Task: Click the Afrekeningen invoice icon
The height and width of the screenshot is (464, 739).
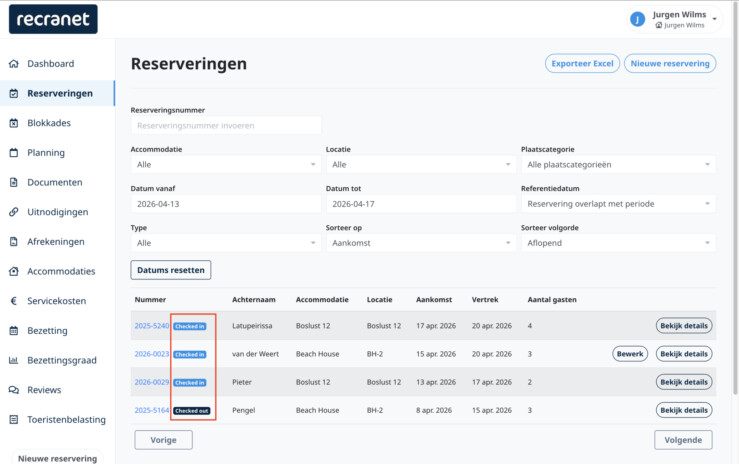Action: point(14,242)
